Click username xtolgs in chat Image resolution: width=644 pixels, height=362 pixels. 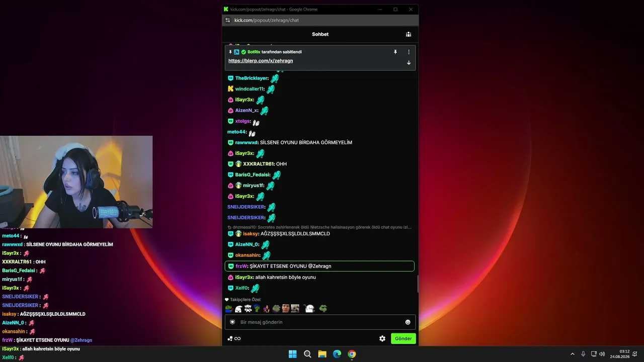tap(243, 121)
